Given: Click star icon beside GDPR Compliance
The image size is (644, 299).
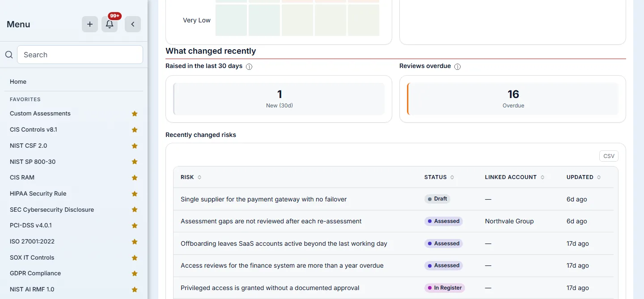Looking at the screenshot, I should (135, 273).
